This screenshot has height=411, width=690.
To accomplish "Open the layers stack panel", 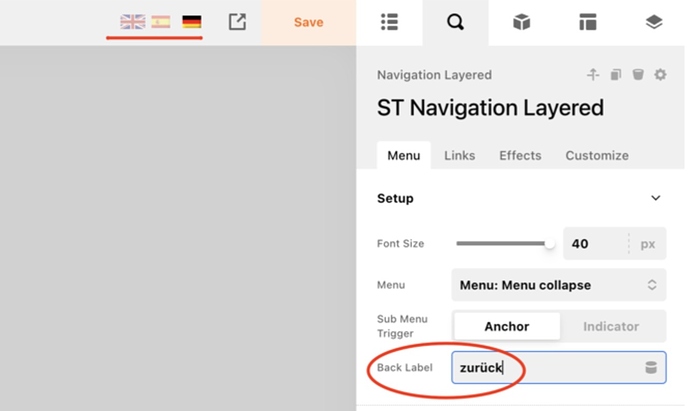I will (654, 22).
